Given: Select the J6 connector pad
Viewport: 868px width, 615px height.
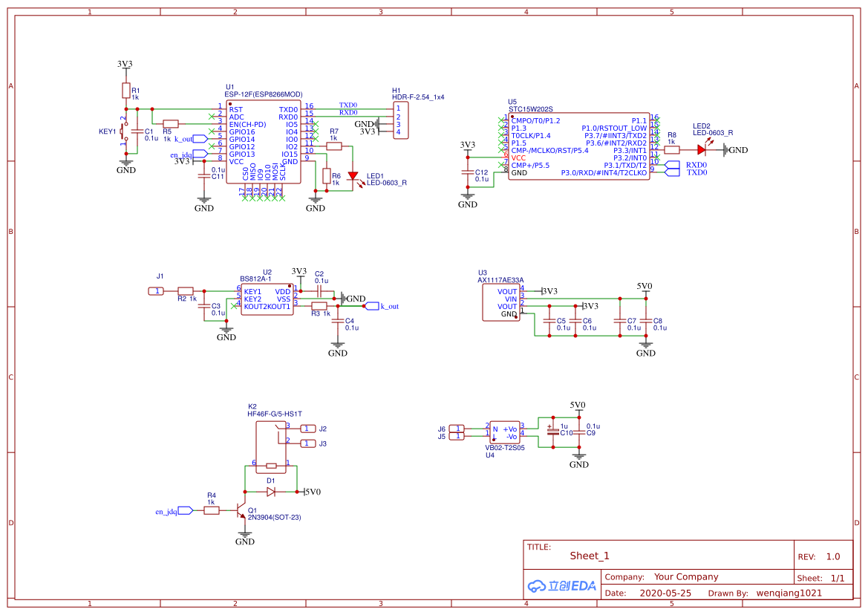Looking at the screenshot, I should [x=457, y=429].
